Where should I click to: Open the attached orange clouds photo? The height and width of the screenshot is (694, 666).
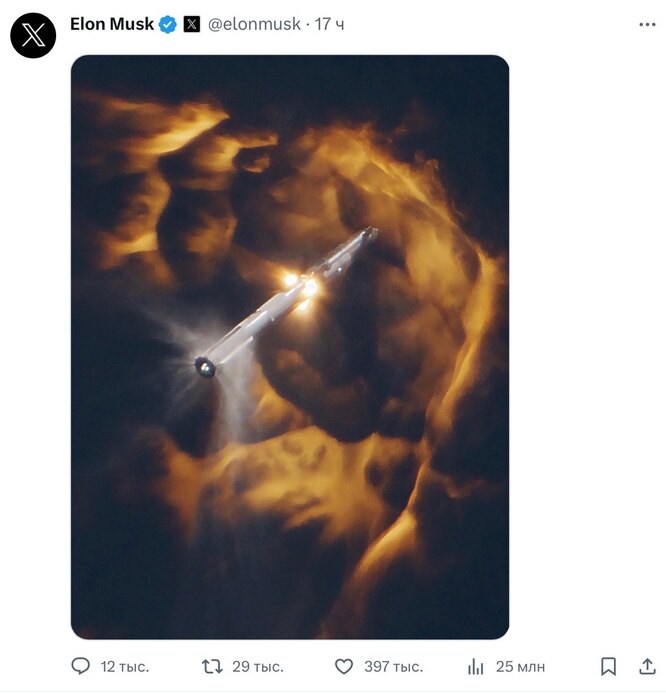(290, 500)
